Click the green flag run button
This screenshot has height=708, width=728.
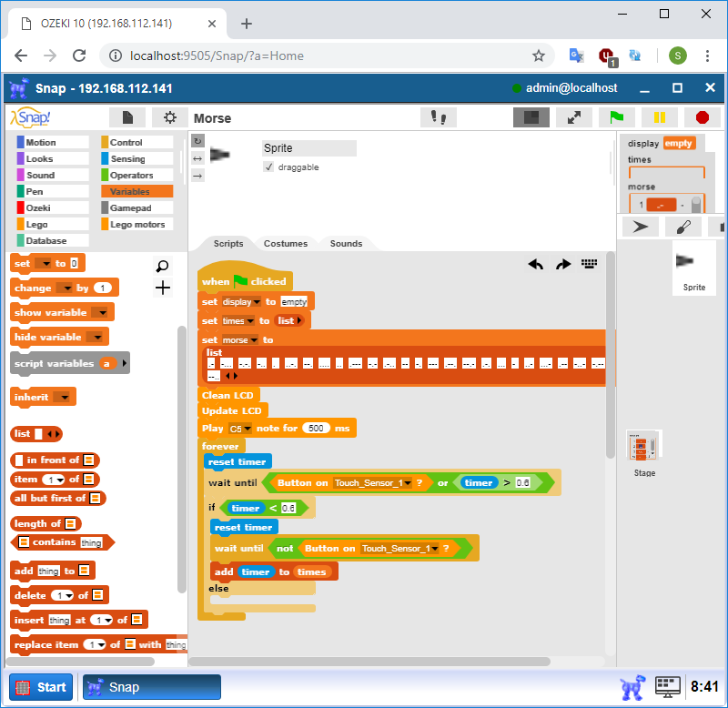point(616,117)
